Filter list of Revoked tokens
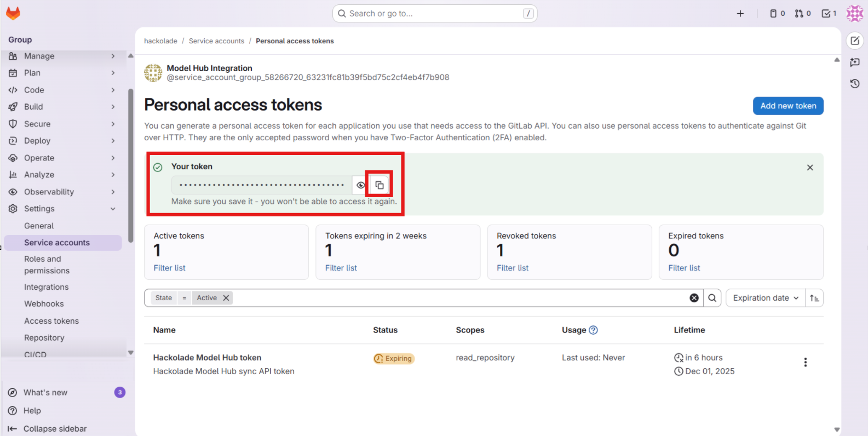Viewport: 868px width, 436px height. [513, 268]
